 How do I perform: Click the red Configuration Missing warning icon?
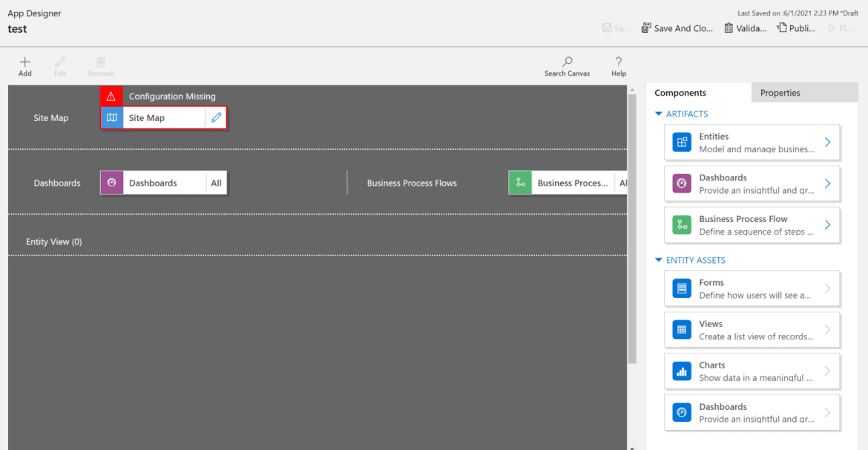click(x=111, y=97)
